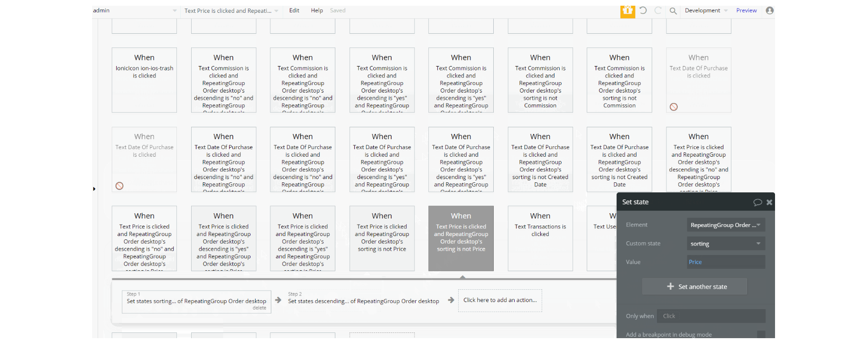The height and width of the screenshot is (341, 868).
Task: Click the Click here to add an action box
Action: 500,300
